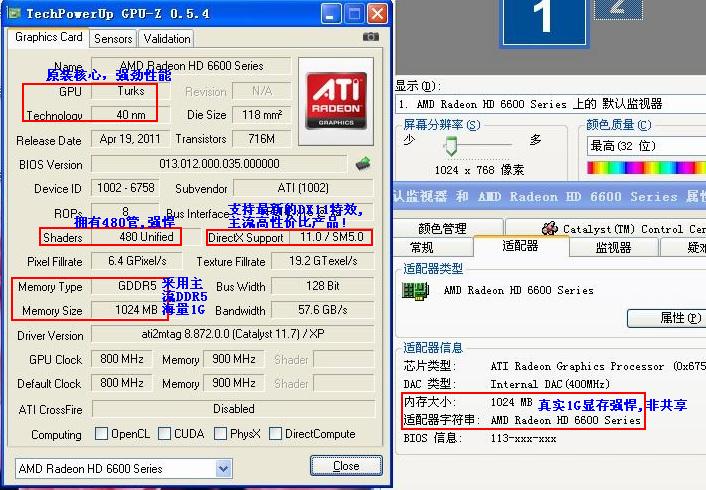Click the Default Clock 800 MHz value
This screenshot has height=490, width=706.
point(122,383)
